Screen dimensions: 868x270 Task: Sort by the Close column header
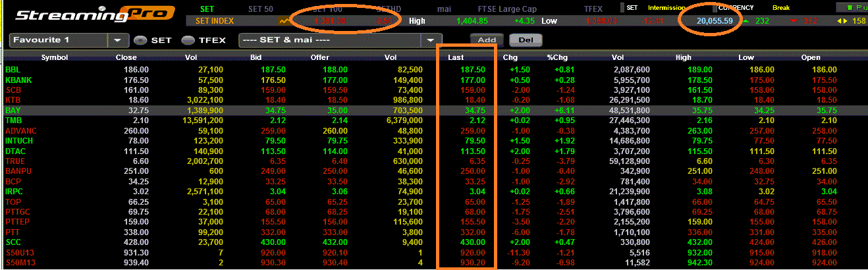(126, 57)
